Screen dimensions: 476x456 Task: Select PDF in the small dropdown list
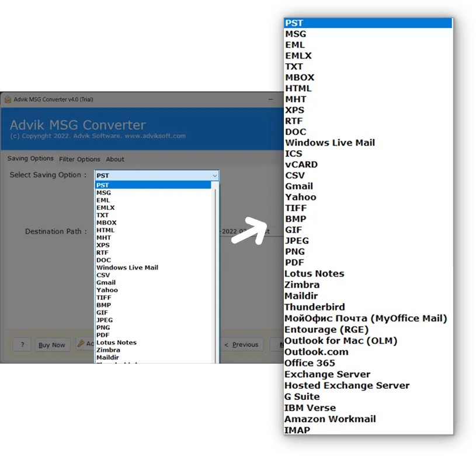[x=103, y=335]
